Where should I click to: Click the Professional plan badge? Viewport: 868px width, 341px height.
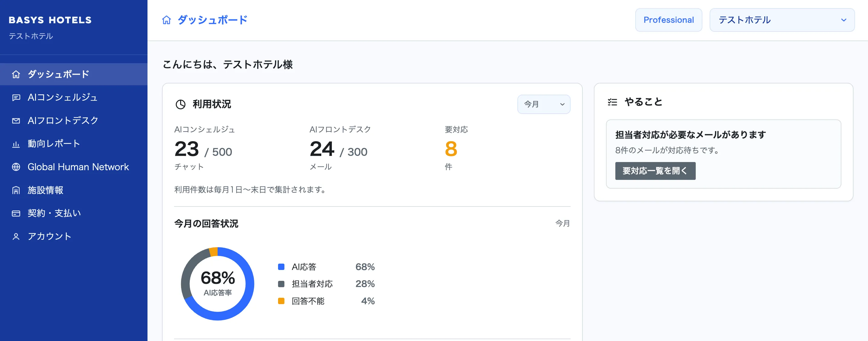click(669, 20)
